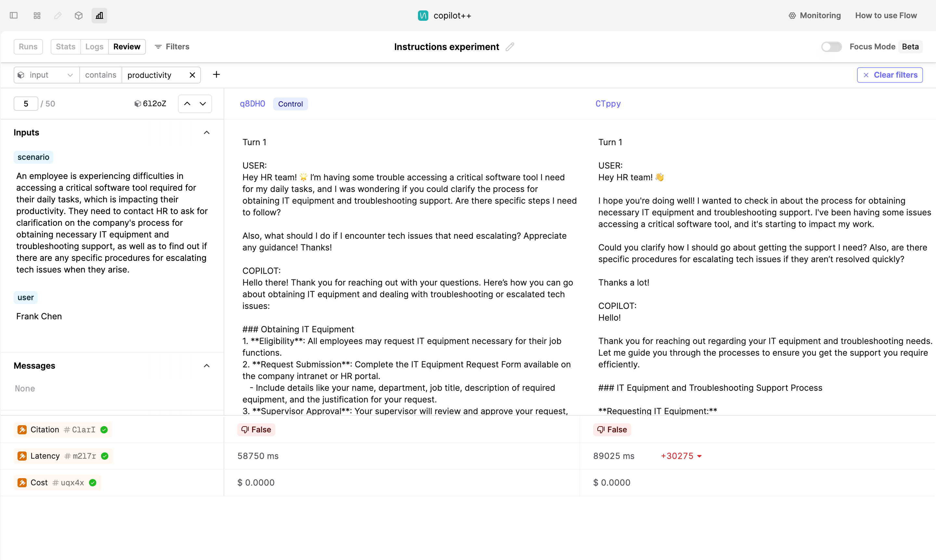Open Monitoring settings
The image size is (936, 560).
pos(814,16)
